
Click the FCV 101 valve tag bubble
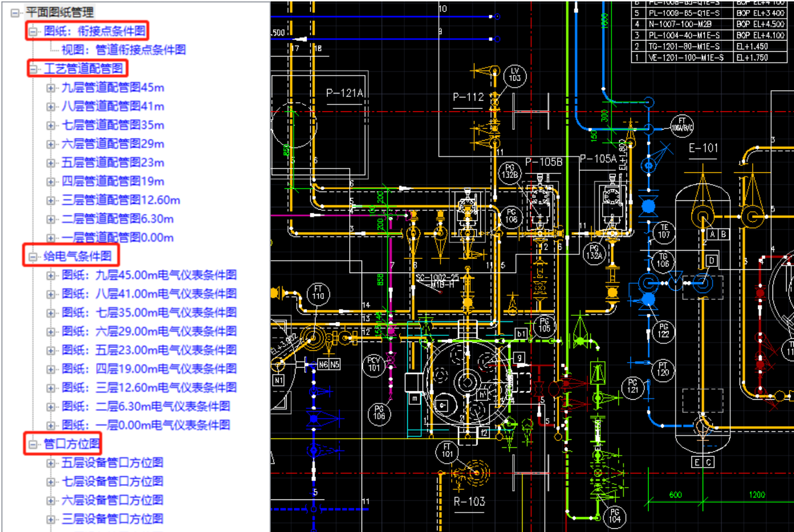point(374,364)
